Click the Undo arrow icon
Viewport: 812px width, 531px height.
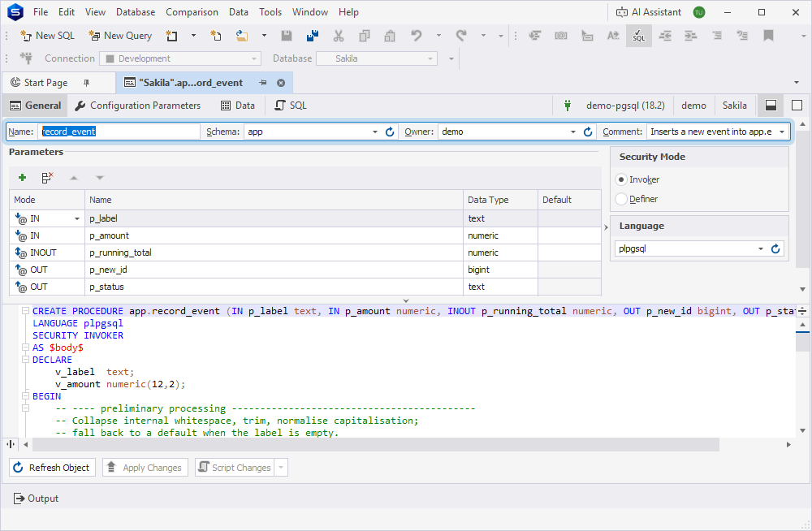tap(417, 36)
